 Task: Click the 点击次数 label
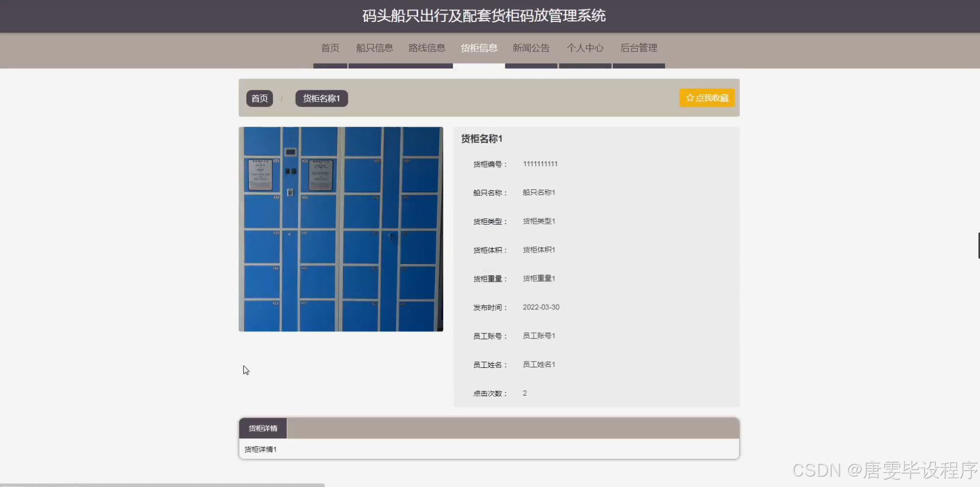[x=490, y=393]
